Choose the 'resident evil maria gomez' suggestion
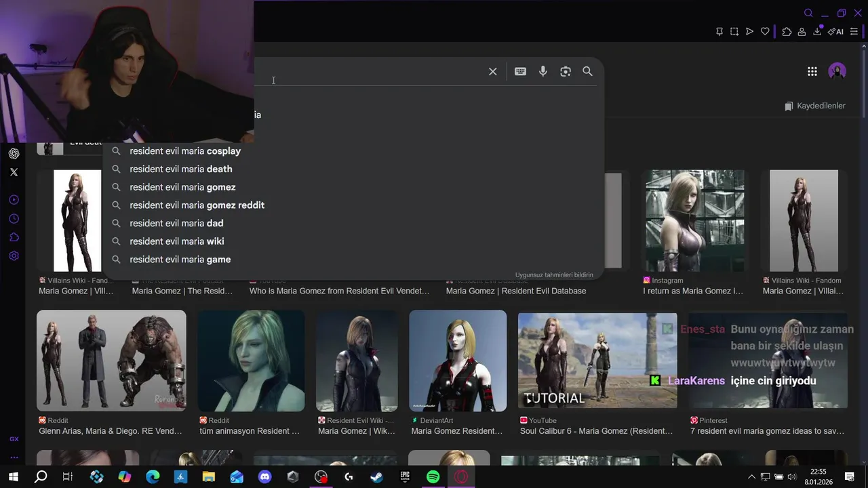The height and width of the screenshot is (488, 868). point(354,187)
